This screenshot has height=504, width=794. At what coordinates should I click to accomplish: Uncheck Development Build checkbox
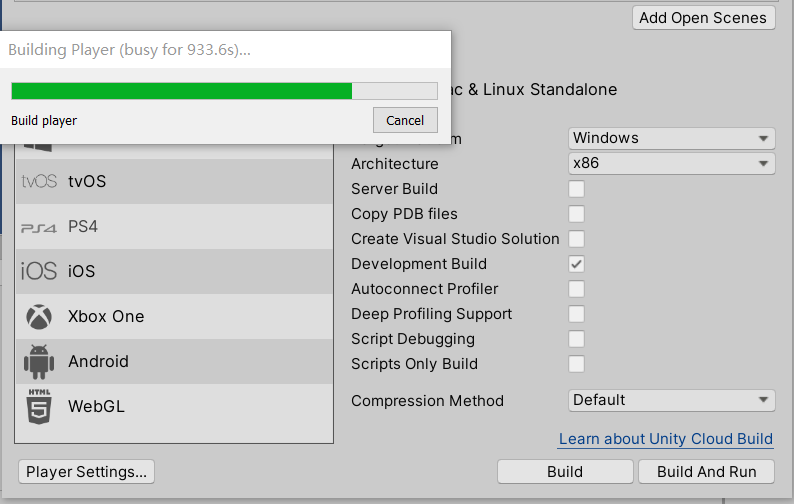pos(576,264)
